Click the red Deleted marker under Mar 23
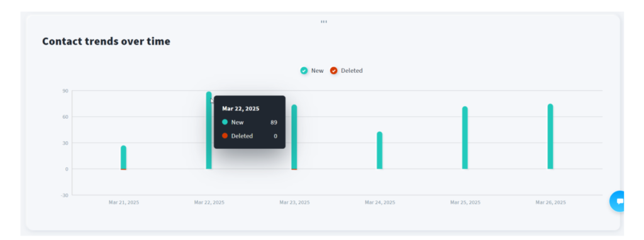The height and width of the screenshot is (240, 644). (294, 169)
